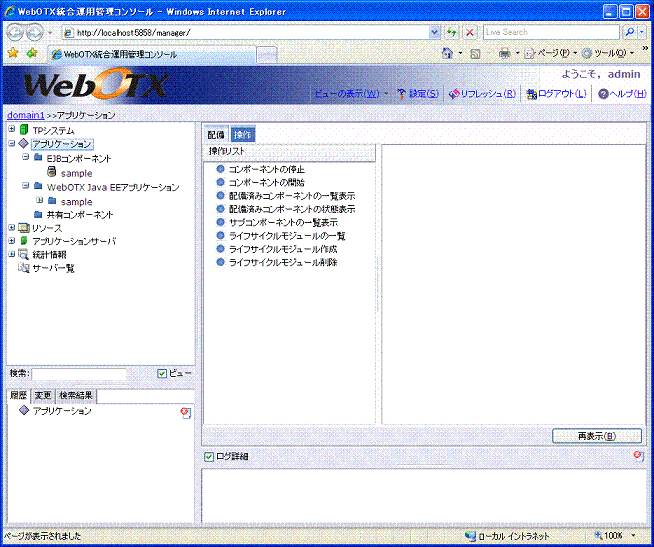Image resolution: width=654 pixels, height=547 pixels.
Task: Switch to the 配備 tab
Action: pyautogui.click(x=216, y=134)
